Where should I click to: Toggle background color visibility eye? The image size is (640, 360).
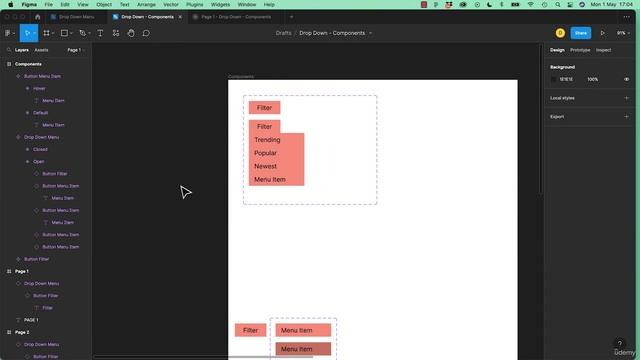[627, 79]
